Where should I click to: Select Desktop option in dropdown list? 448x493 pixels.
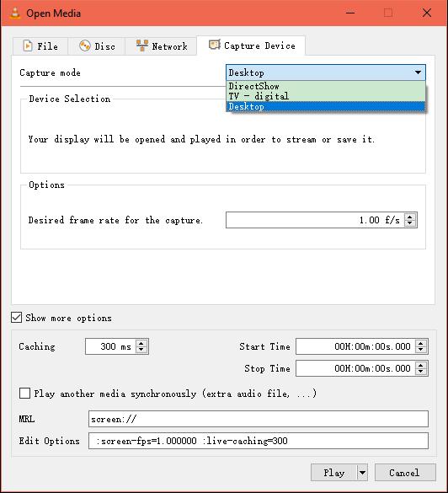326,106
